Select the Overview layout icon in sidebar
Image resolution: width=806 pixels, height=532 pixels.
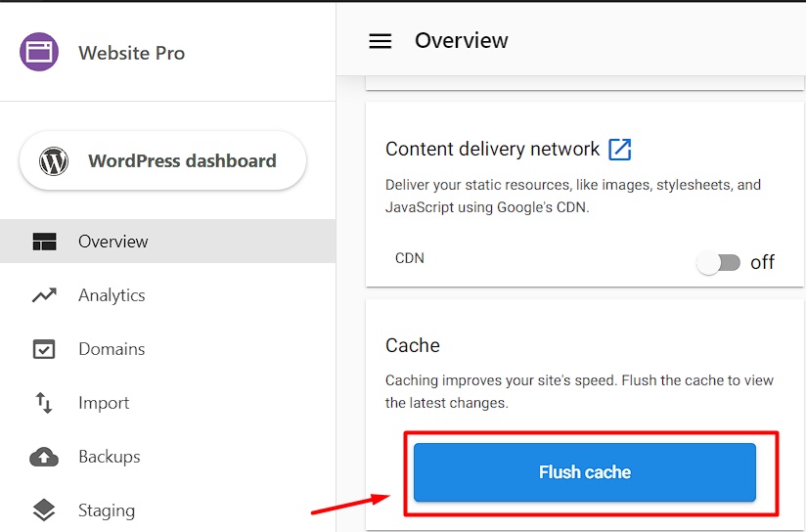(45, 242)
